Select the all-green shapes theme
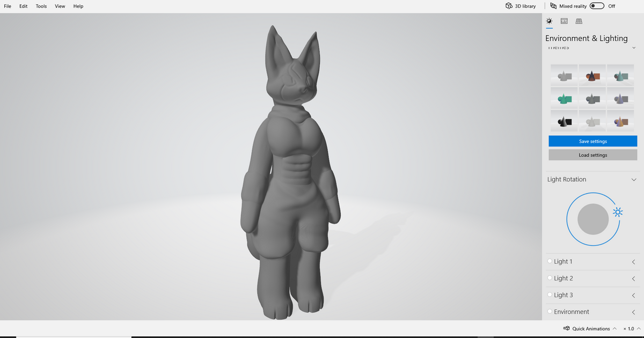644x338 pixels. click(564, 98)
